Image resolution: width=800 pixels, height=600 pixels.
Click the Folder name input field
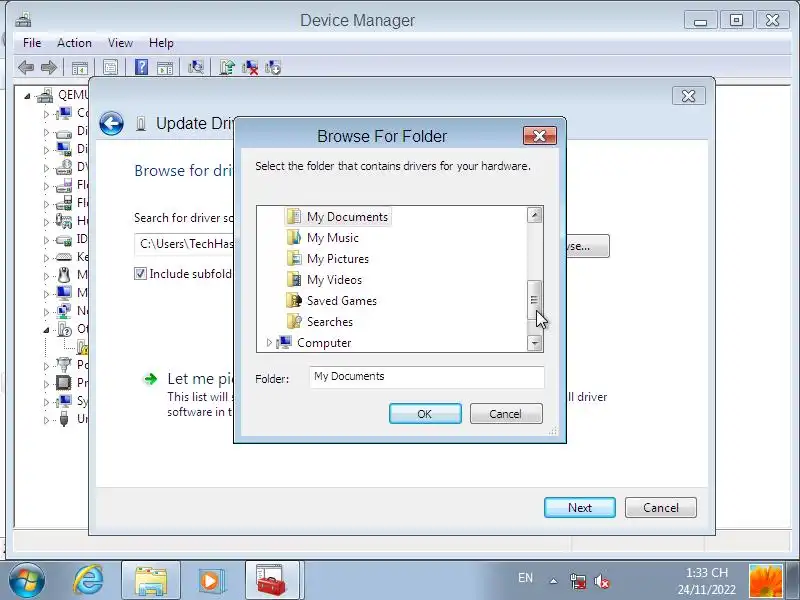pyautogui.click(x=427, y=377)
